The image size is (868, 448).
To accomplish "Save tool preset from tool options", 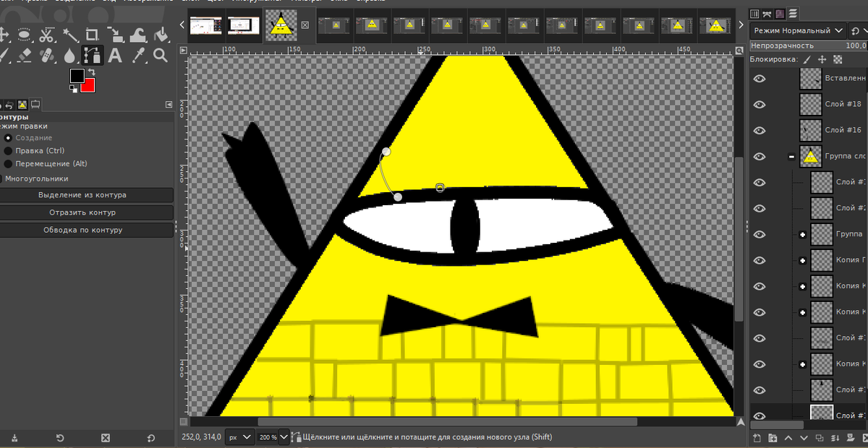I will [x=14, y=438].
